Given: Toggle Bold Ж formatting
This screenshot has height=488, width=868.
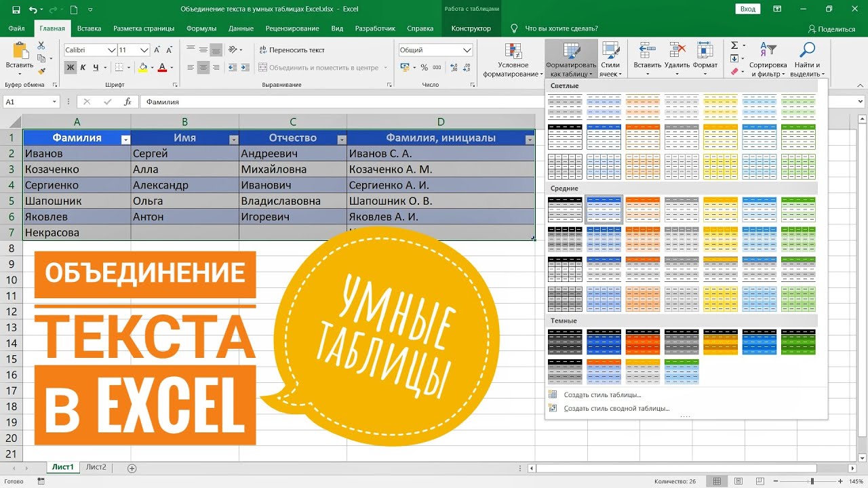Looking at the screenshot, I should [71, 67].
